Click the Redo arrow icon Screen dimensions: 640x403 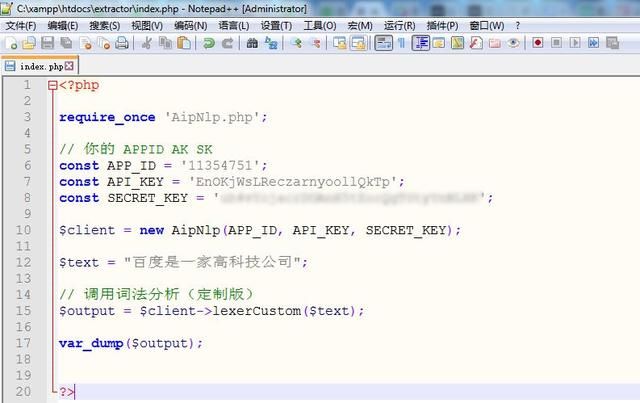(x=227, y=43)
